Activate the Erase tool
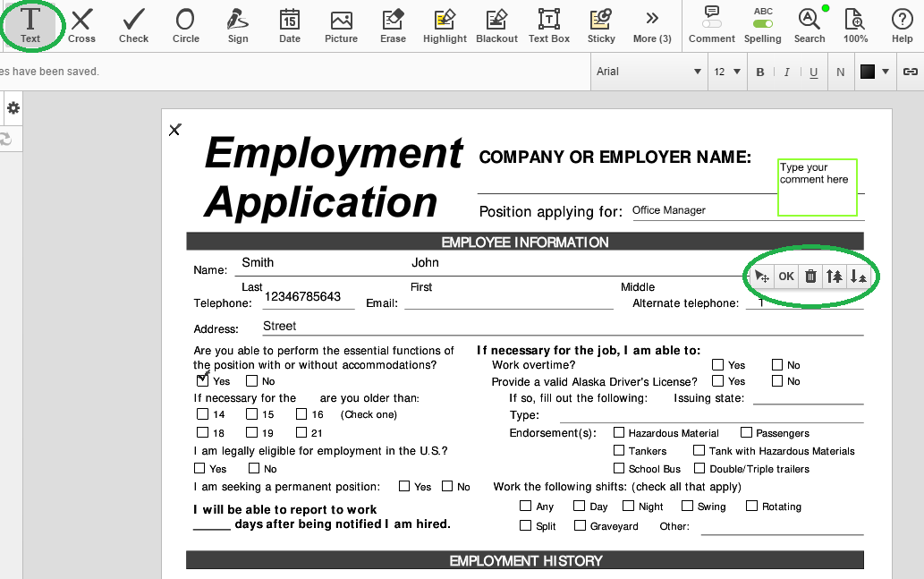Screen dimensions: 924x579 [393, 25]
